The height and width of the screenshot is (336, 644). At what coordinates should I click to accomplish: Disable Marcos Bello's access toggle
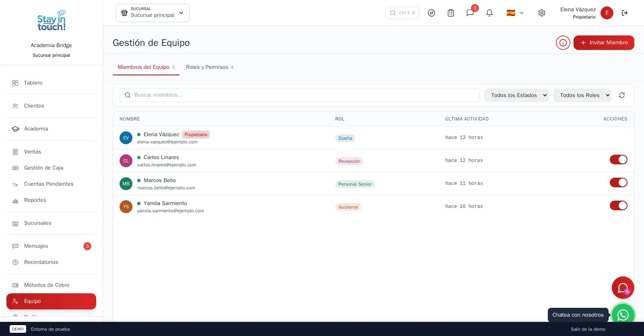(x=619, y=183)
